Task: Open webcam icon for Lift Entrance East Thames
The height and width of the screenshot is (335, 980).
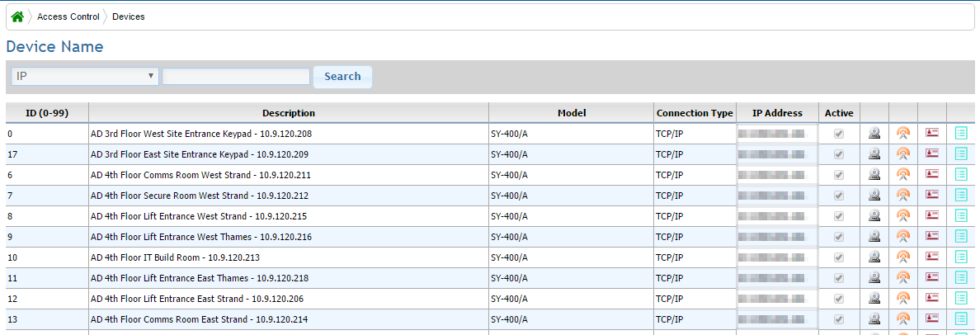Action: click(874, 277)
